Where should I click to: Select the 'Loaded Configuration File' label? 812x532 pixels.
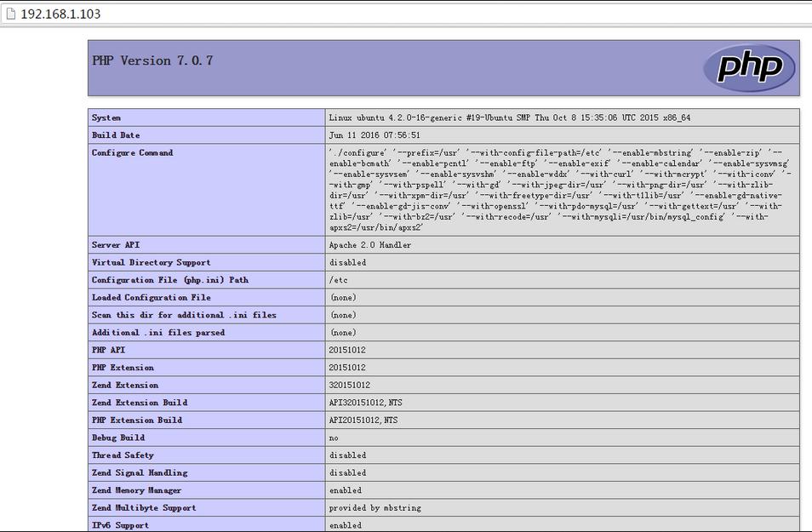152,298
